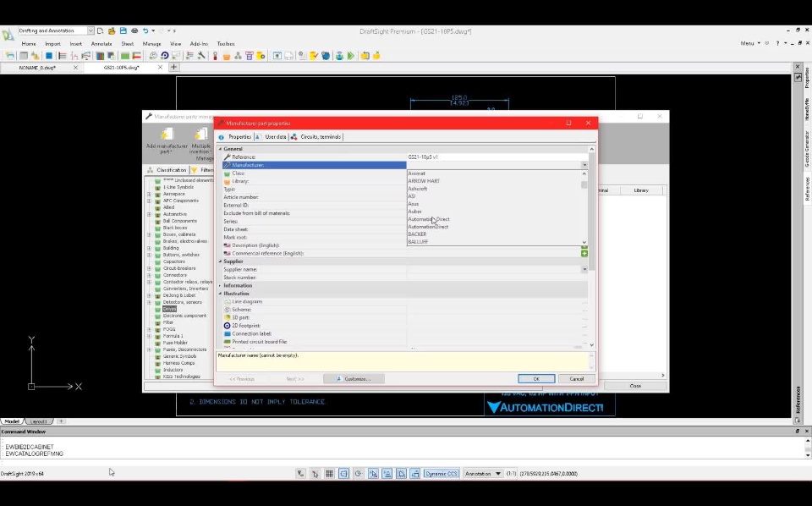The height and width of the screenshot is (506, 812).
Task: Open the Add-Ins ribbon tab
Action: tap(199, 44)
